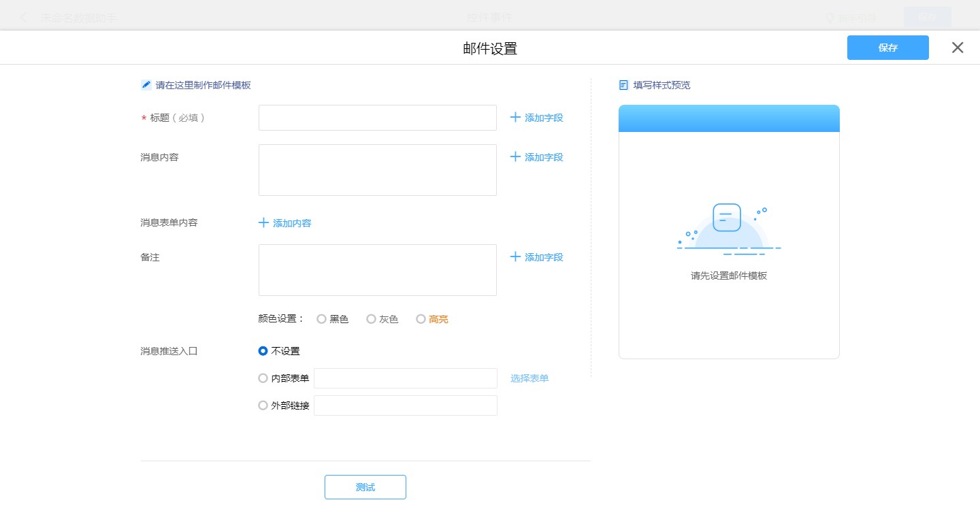The image size is (980, 515).
Task: Click the plus icon beside the title field
Action: tap(515, 118)
